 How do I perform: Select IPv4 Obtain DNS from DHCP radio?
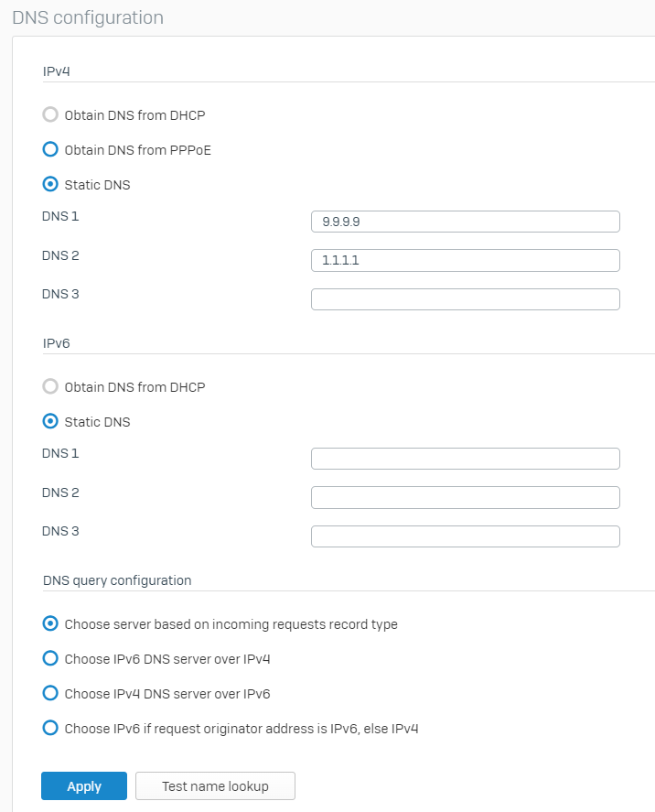point(50,114)
